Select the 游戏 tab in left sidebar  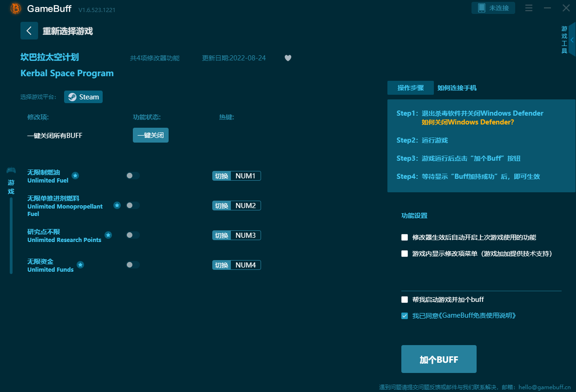pyautogui.click(x=11, y=187)
